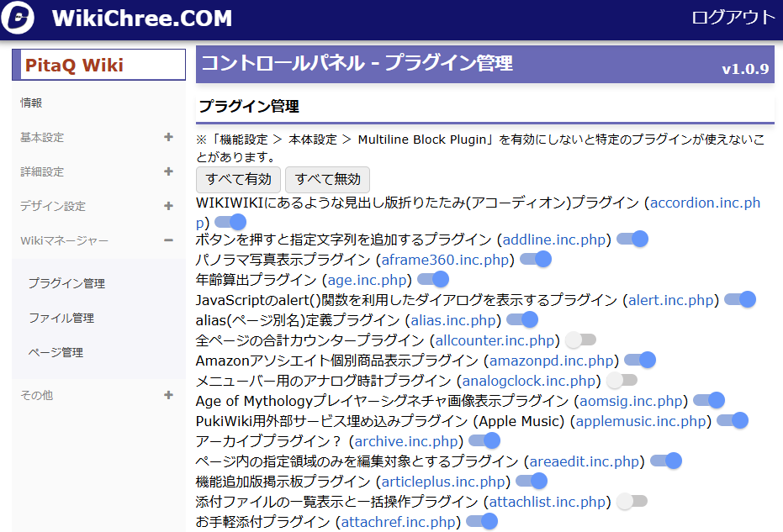Open the applemusic.inc.php link

click(641, 421)
